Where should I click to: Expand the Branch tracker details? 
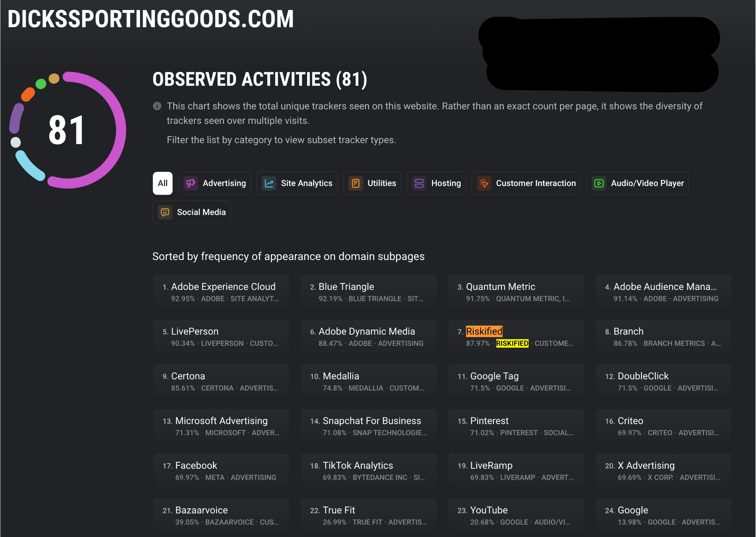click(663, 336)
